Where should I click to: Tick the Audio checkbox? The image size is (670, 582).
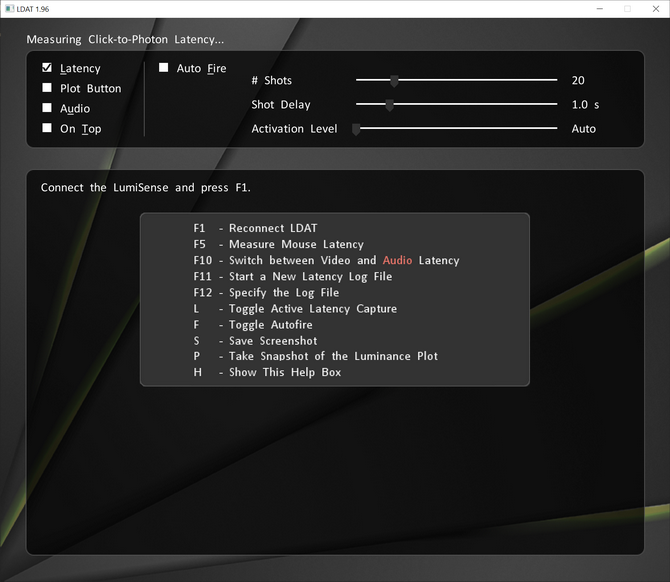coord(47,108)
